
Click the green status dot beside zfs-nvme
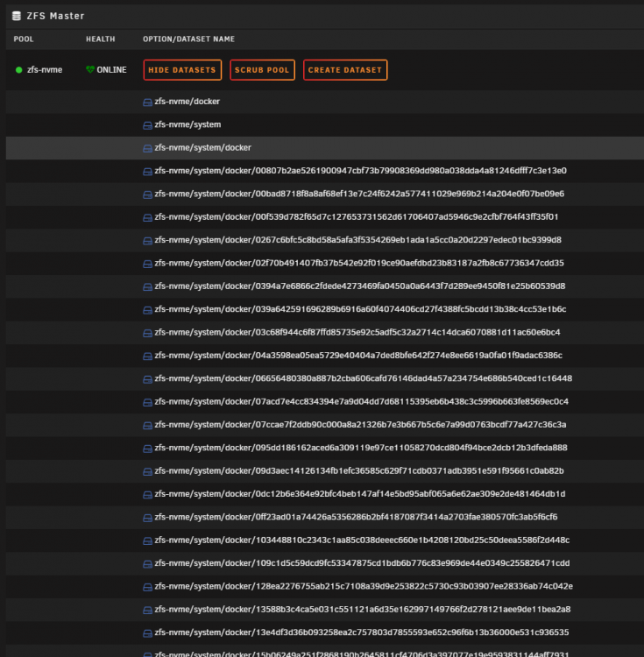pyautogui.click(x=19, y=70)
